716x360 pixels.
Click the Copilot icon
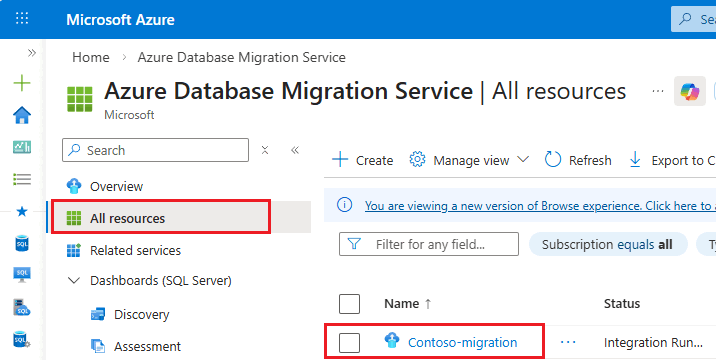coord(690,91)
